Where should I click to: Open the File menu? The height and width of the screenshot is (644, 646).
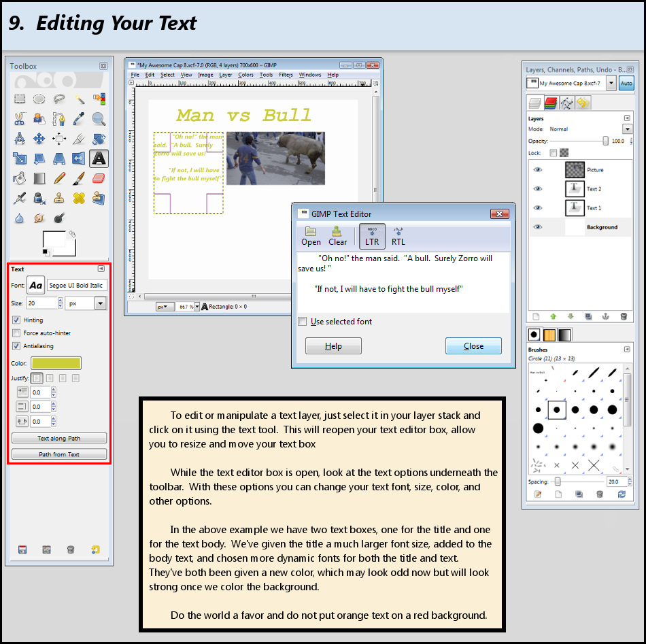[135, 75]
